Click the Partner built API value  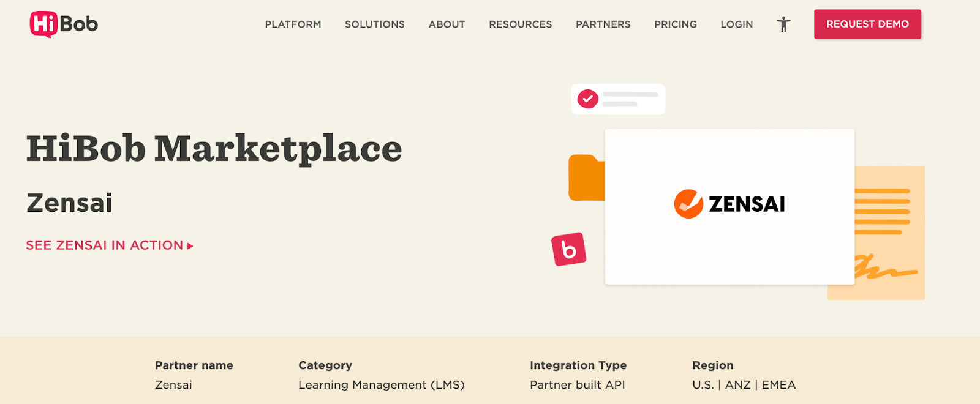point(578,385)
